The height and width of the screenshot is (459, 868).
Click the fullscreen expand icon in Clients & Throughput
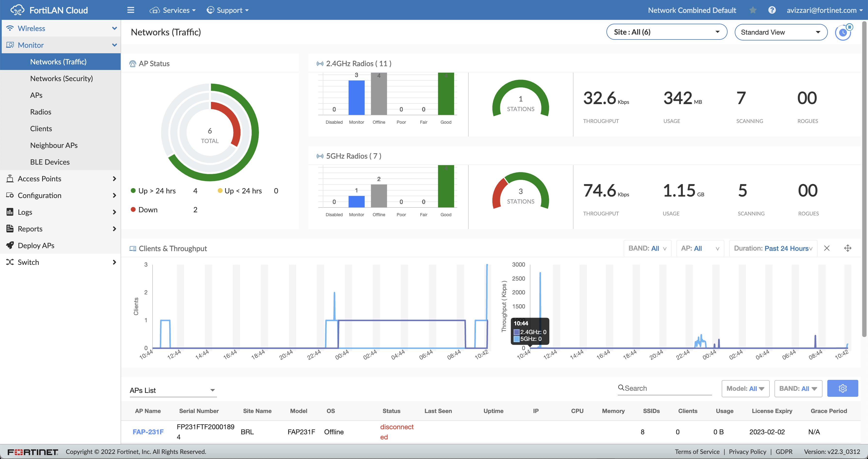(848, 248)
